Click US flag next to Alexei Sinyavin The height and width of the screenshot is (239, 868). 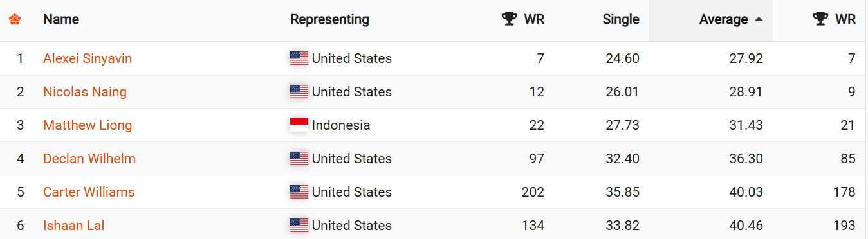pyautogui.click(x=299, y=58)
